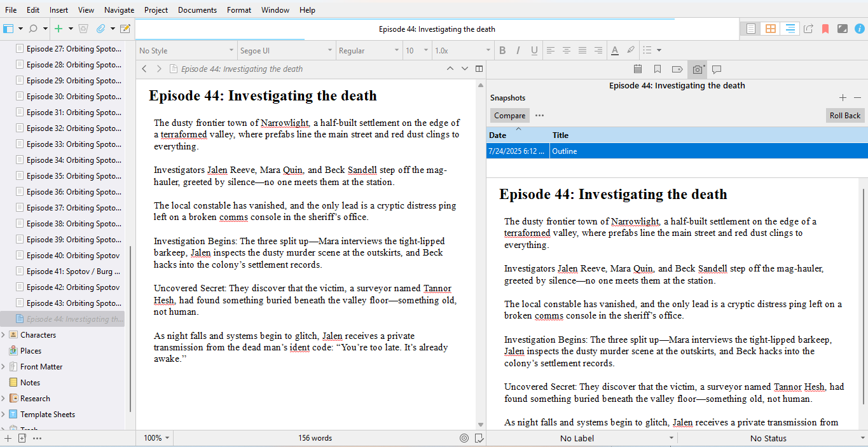Image resolution: width=868 pixels, height=447 pixels.
Task: Click the Compile export icon
Action: [x=808, y=29]
